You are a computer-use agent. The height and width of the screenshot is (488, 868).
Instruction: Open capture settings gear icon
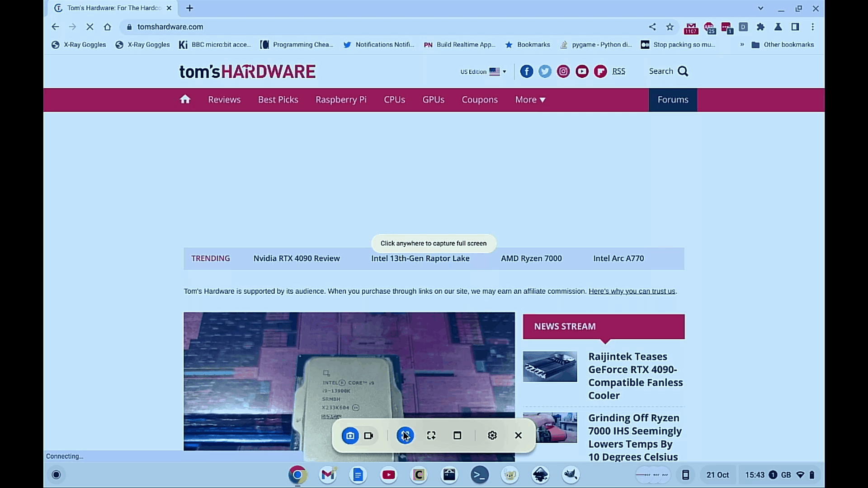492,435
